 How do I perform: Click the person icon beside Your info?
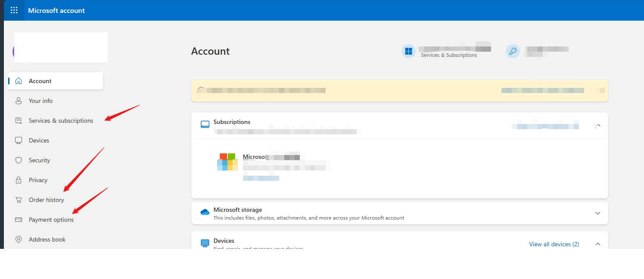tap(19, 101)
